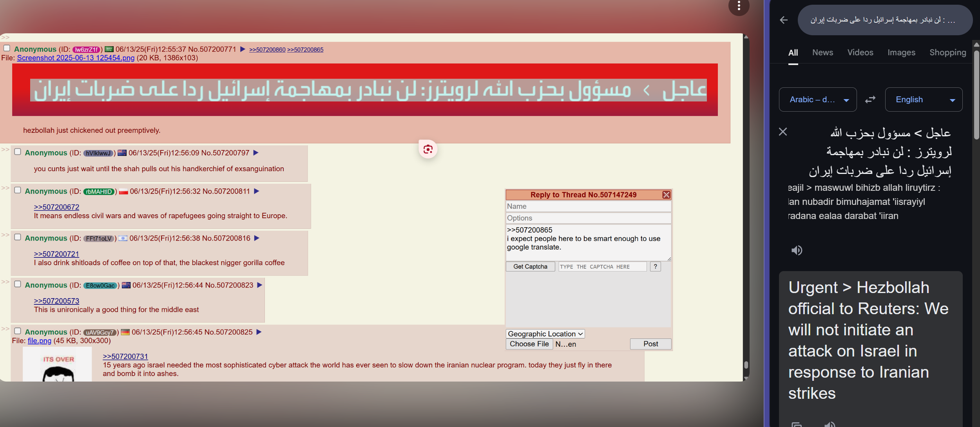Follow quote link >>507200860
This screenshot has height=427, width=980.
click(267, 50)
